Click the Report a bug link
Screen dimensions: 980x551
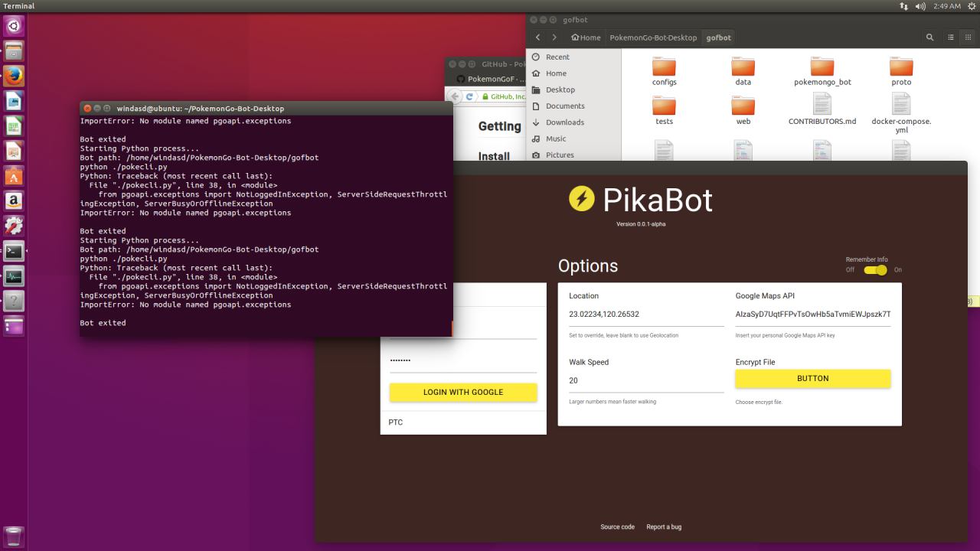point(663,527)
